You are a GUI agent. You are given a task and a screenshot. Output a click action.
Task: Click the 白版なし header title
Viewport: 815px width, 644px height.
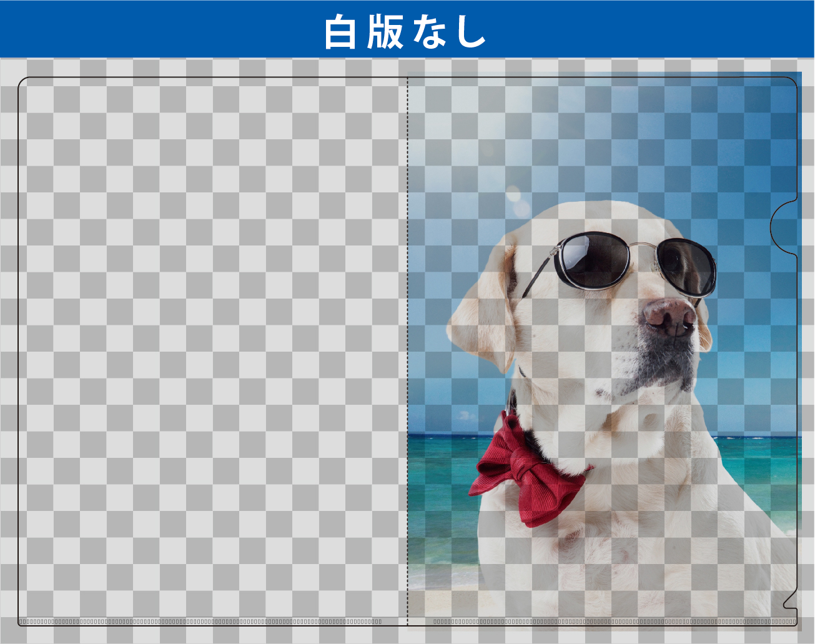tap(405, 31)
